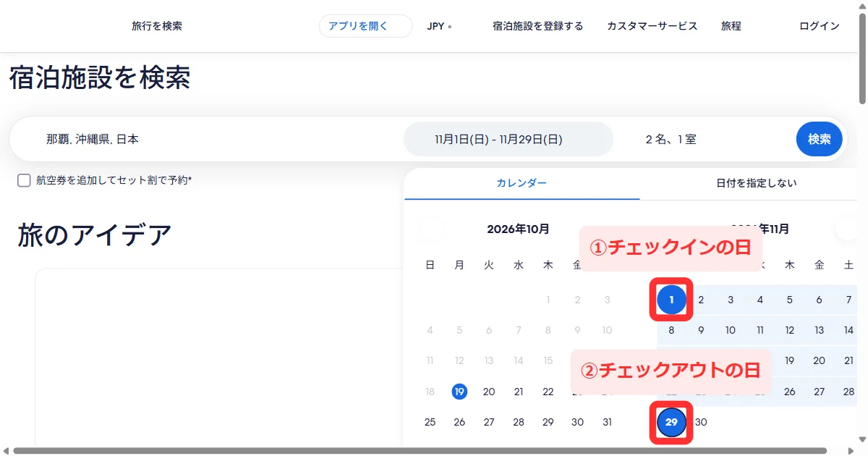
Task: Click the アプリを開く button
Action: point(365,26)
